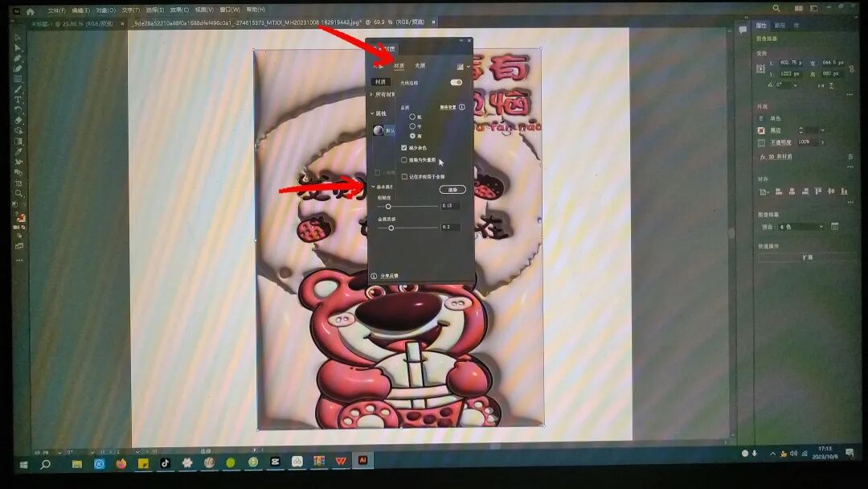
Task: Open the WPS Office icon in the taskbar
Action: point(341,461)
